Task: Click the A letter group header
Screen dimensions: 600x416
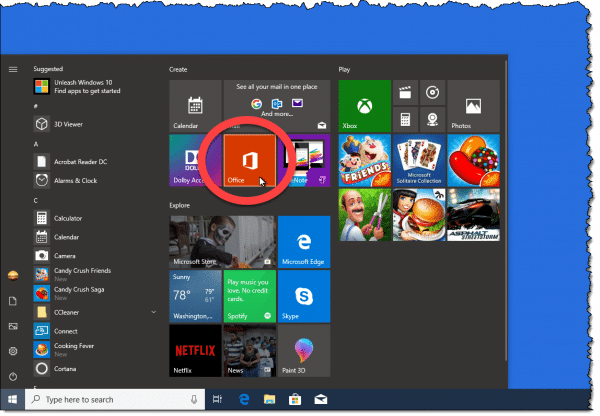Action: tap(36, 144)
